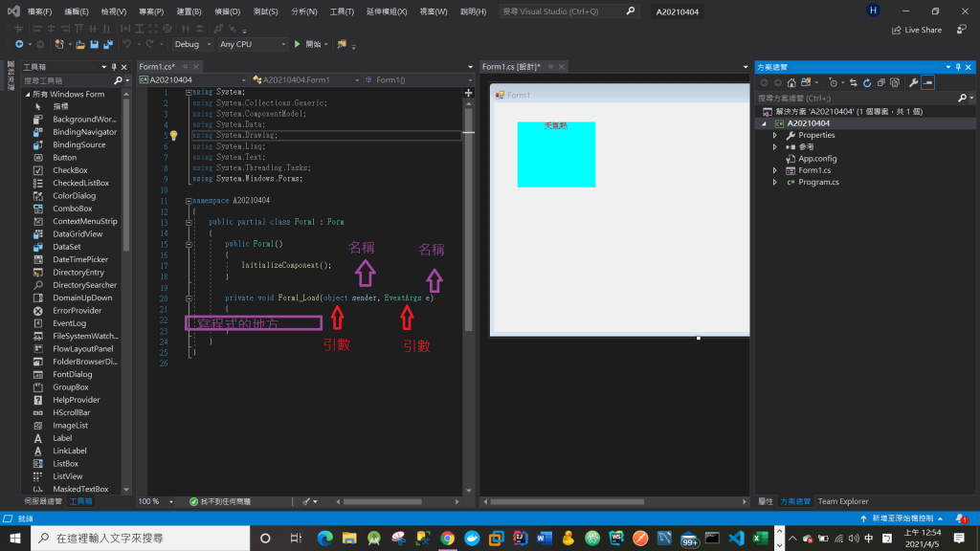Screen dimensions: 980x551
Task: Open the 工具(T) menu
Action: 342,11
